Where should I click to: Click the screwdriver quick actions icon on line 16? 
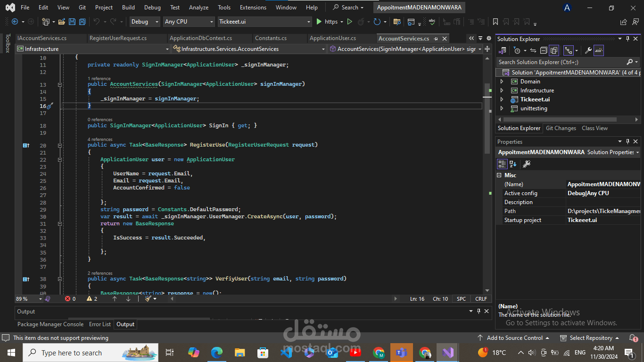tap(50, 106)
